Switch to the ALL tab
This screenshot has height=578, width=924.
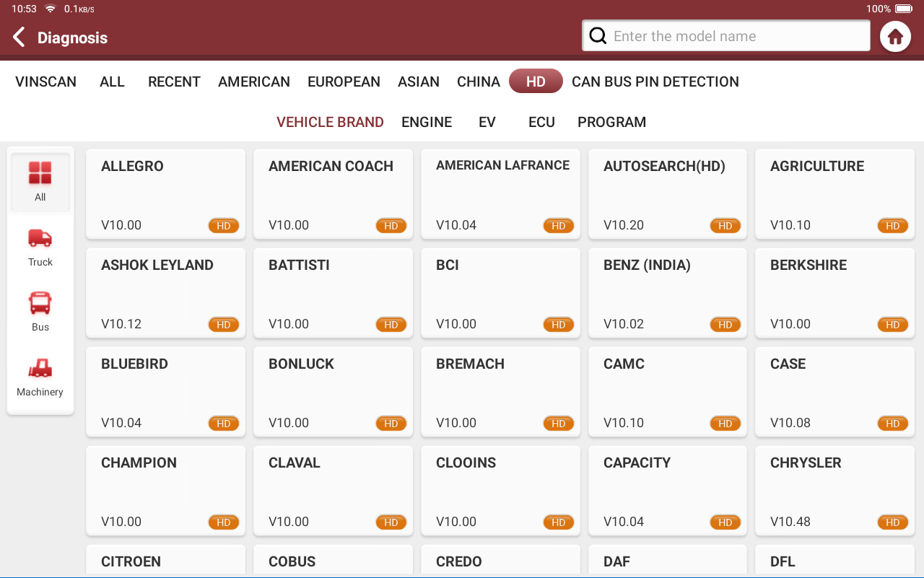(112, 82)
